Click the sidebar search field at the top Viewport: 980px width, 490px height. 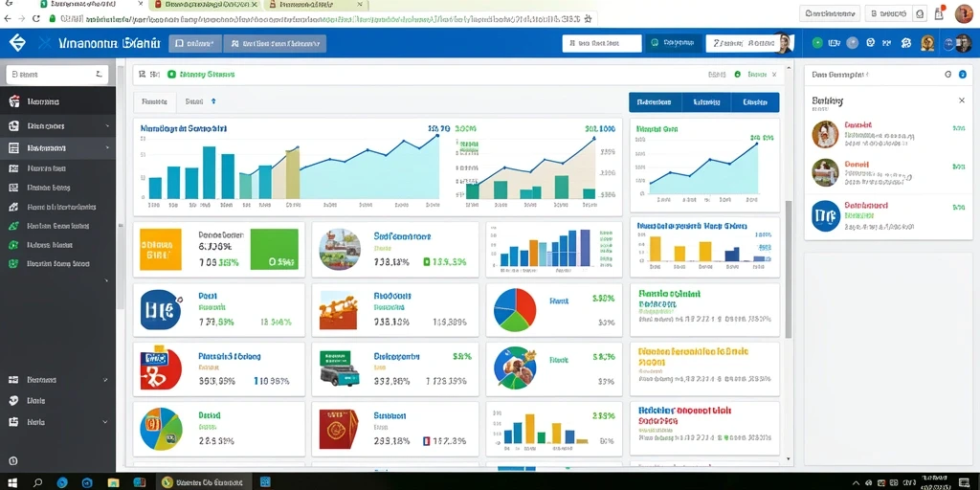pyautogui.click(x=56, y=75)
